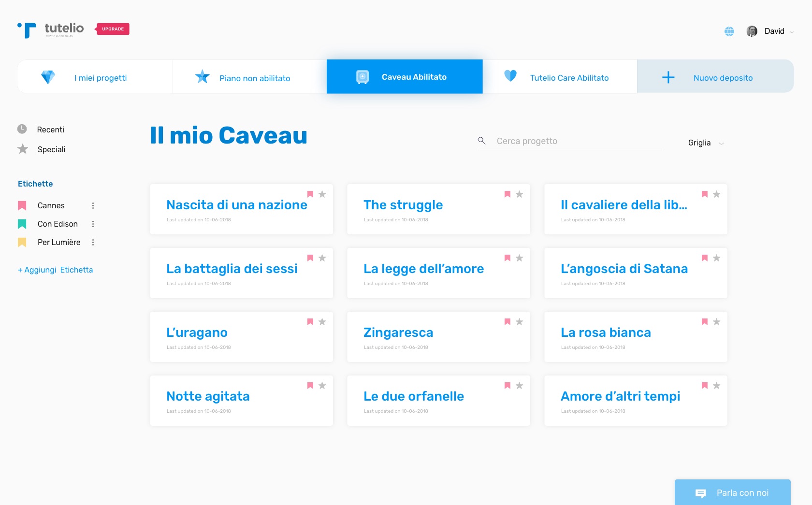
Task: Click David's profile avatar
Action: click(752, 31)
